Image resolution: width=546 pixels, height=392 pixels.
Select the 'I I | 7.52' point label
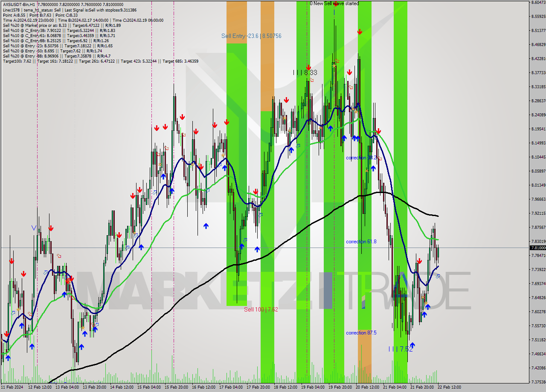click(x=401, y=349)
